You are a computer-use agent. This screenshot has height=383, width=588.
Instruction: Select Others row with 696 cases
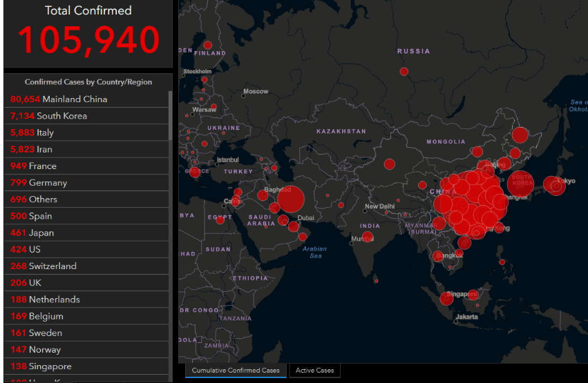(86, 199)
